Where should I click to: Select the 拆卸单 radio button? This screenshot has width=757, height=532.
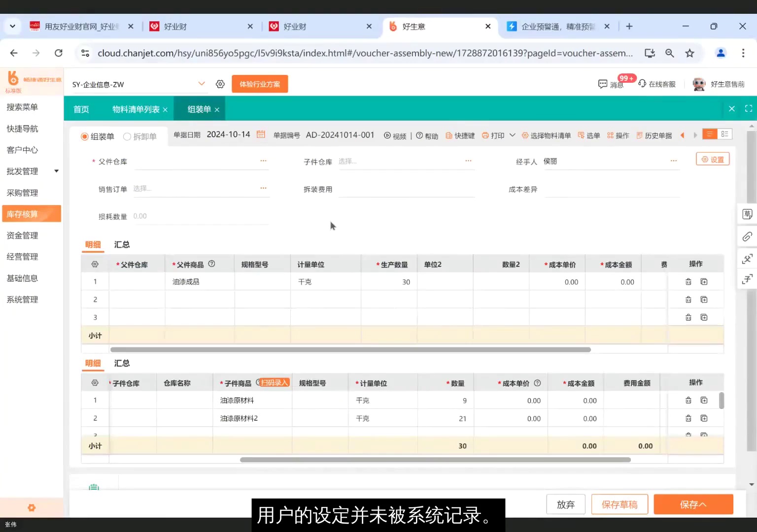tap(127, 136)
